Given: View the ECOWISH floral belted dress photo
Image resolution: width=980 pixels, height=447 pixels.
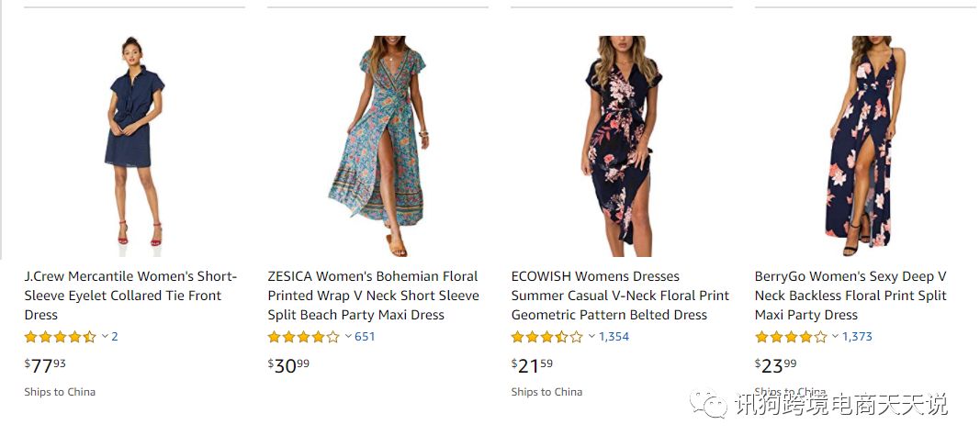Looking at the screenshot, I should click(x=621, y=145).
